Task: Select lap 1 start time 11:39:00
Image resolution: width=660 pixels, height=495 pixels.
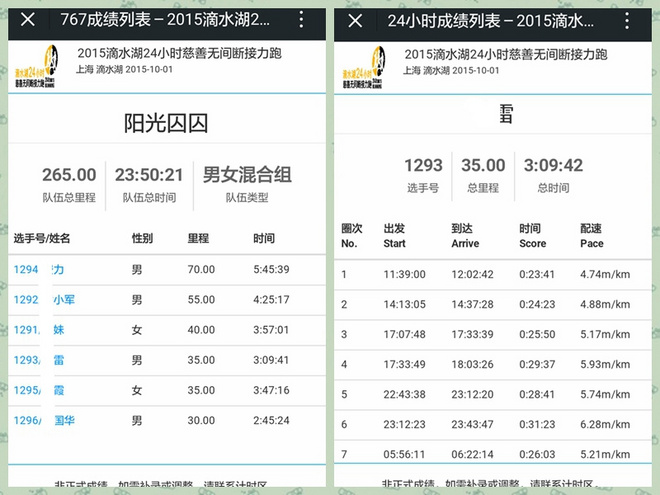Action: [405, 274]
